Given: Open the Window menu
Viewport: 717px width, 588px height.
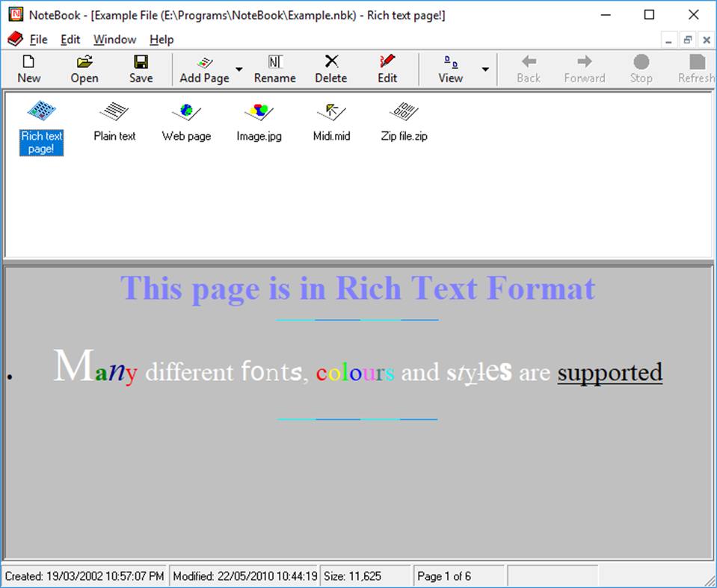Looking at the screenshot, I should click(x=115, y=40).
